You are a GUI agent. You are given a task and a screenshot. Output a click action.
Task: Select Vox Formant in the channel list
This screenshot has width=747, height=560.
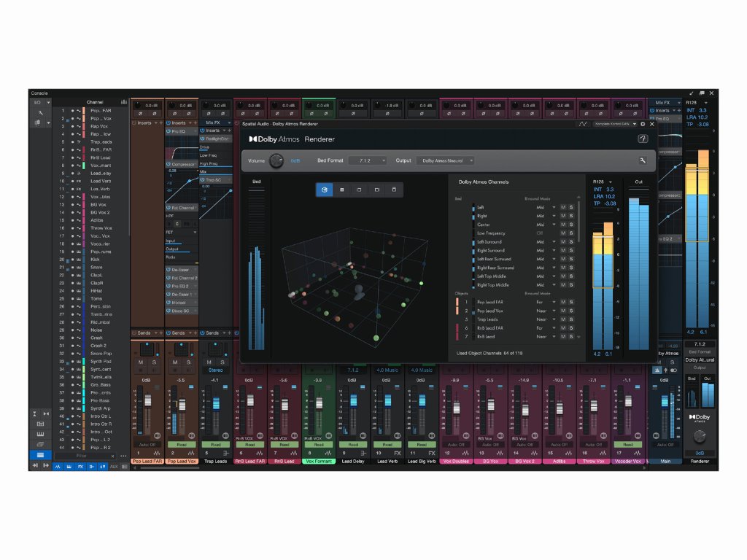[x=101, y=166]
